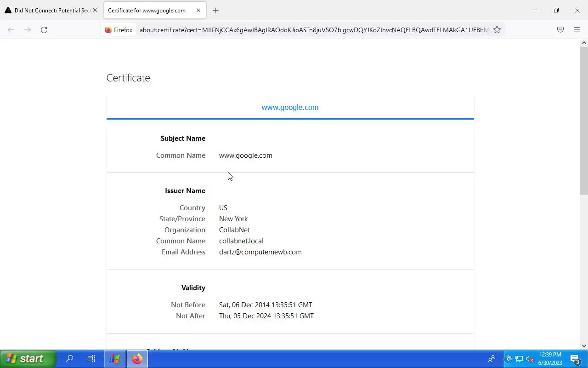
Task: Open the Windows start menu
Action: click(x=28, y=359)
